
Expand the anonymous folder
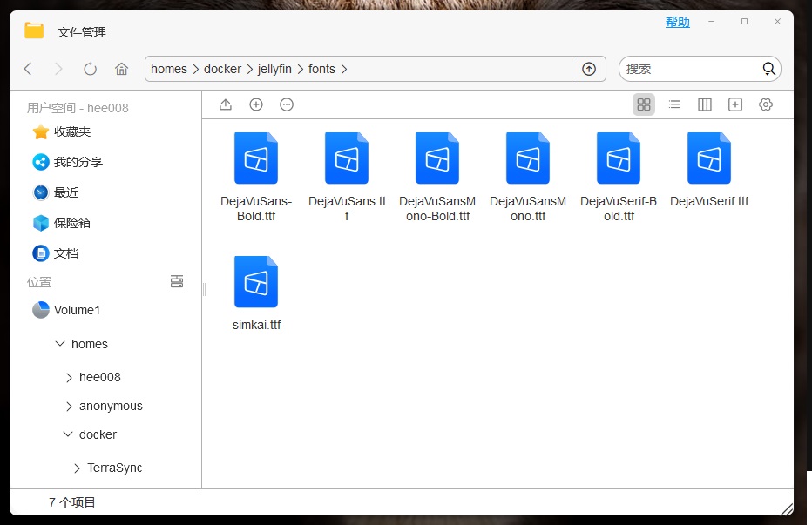click(x=69, y=407)
